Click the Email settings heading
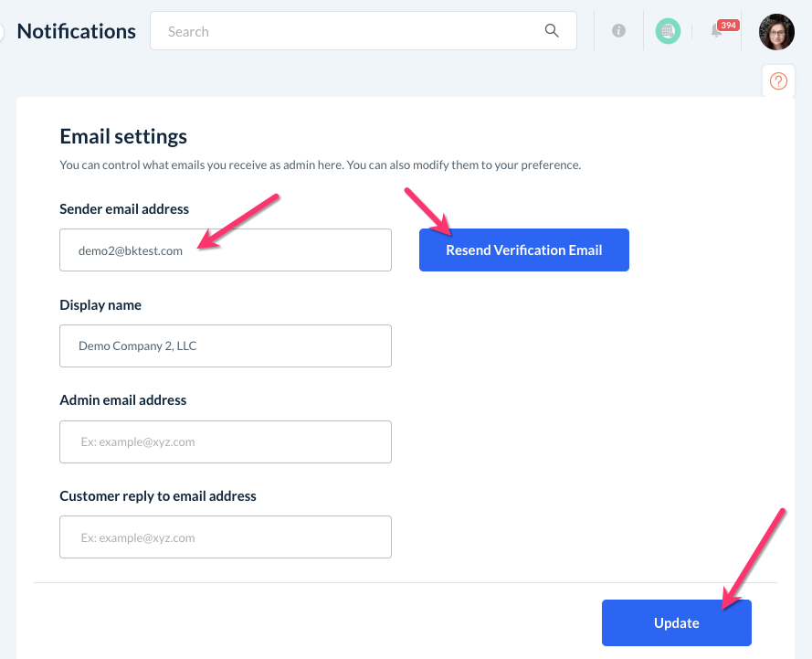Viewport: 812px width, 659px height. click(x=123, y=136)
